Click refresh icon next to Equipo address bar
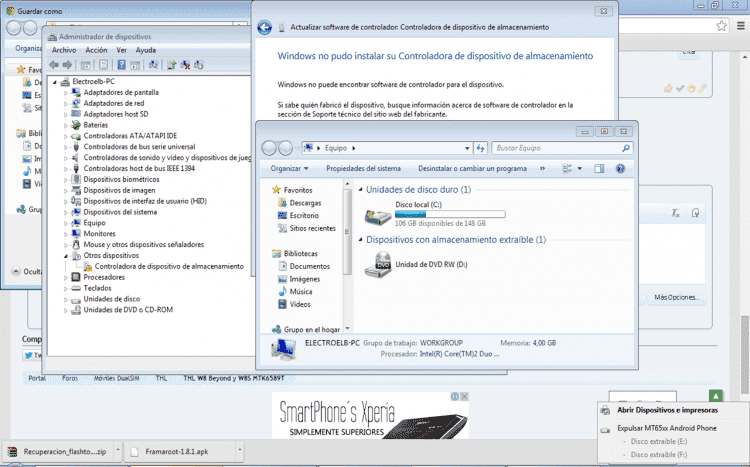This screenshot has width=750, height=467. click(480, 148)
